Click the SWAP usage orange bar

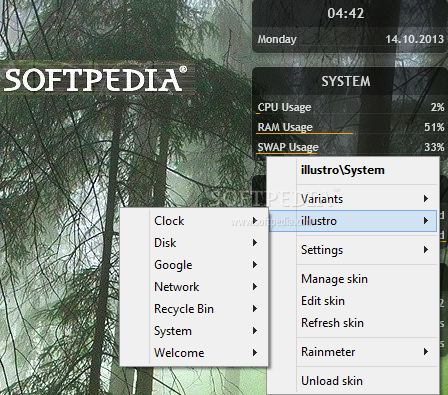287,153
